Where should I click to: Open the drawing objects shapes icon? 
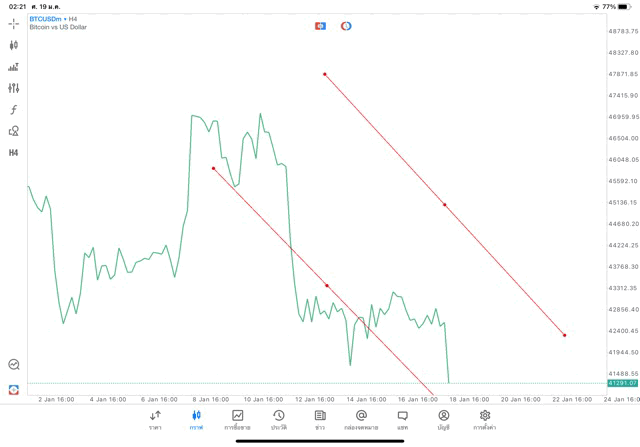(14, 131)
